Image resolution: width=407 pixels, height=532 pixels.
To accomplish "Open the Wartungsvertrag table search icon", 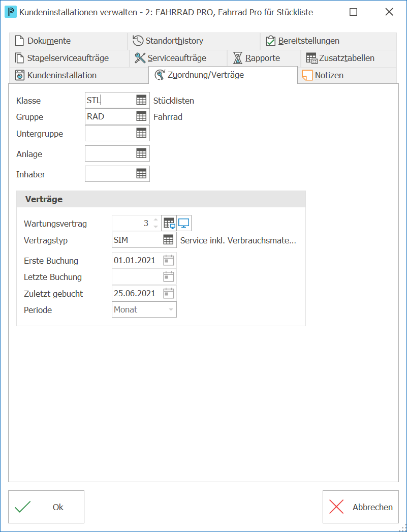I will point(169,223).
